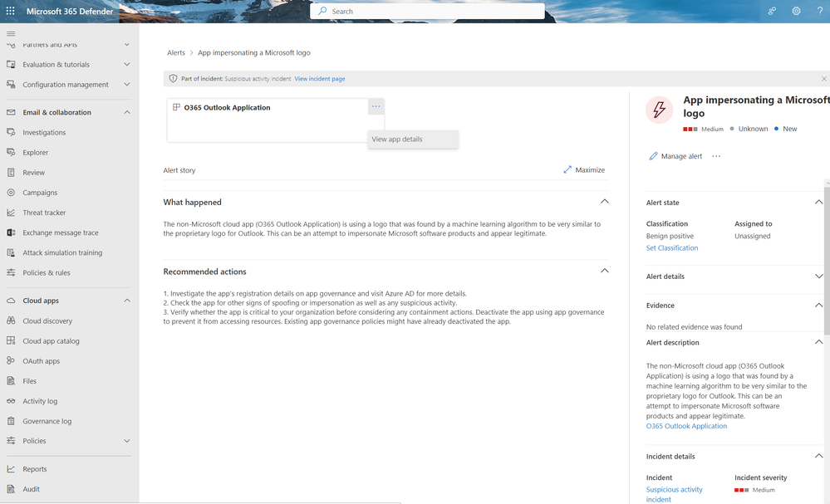Image resolution: width=830 pixels, height=504 pixels.
Task: Click the Investigations sidebar icon
Action: (11, 132)
